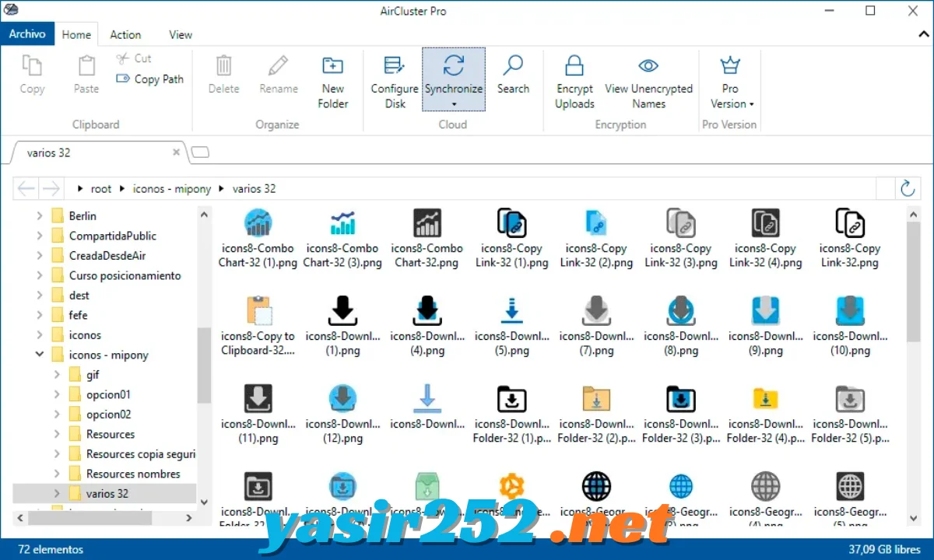Select the Resources folder

coord(110,434)
